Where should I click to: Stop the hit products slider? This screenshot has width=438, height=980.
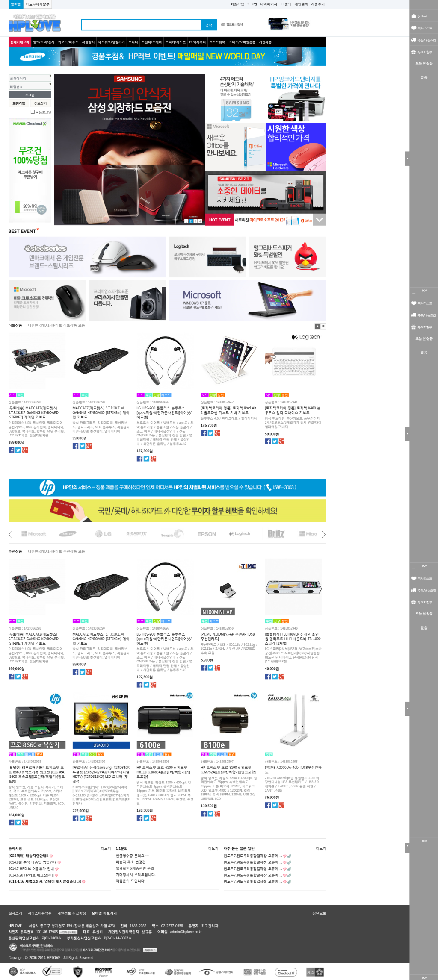point(323,326)
